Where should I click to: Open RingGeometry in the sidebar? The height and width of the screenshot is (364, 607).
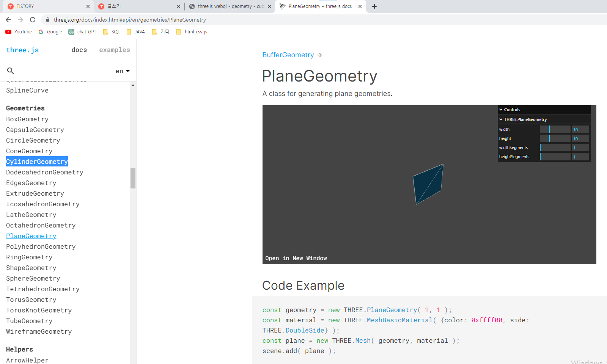tap(29, 257)
